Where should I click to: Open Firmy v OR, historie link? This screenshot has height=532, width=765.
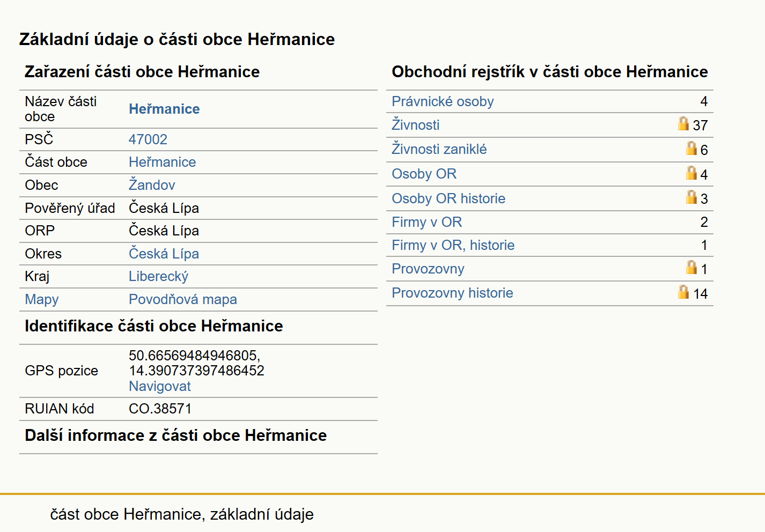(453, 245)
